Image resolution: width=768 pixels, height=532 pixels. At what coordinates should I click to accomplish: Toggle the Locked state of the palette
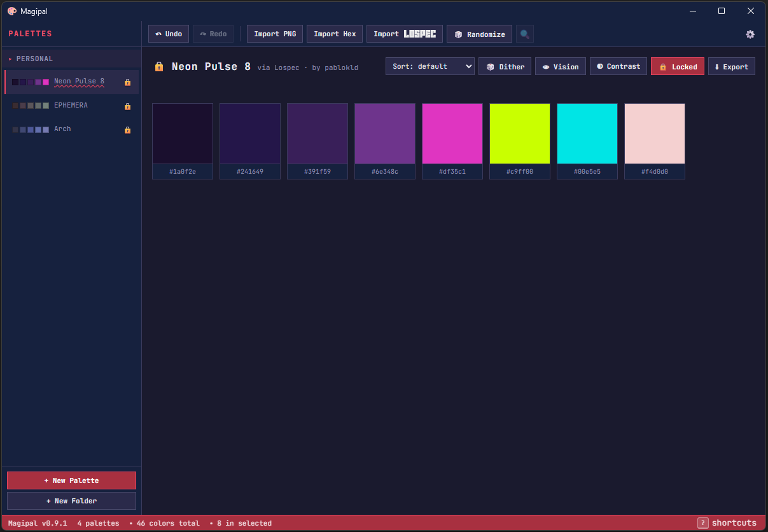(x=678, y=66)
